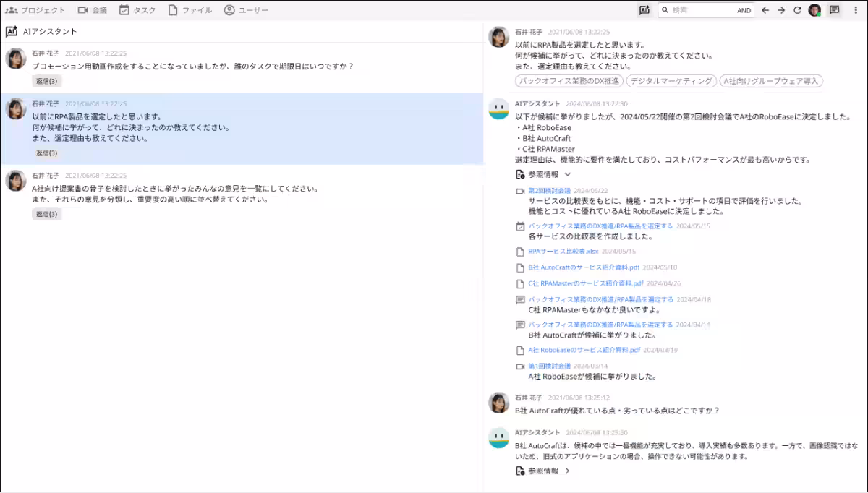
Task: Open the B社 AutoCraftのサービス紹介資料.pdf link
Action: 586,268
